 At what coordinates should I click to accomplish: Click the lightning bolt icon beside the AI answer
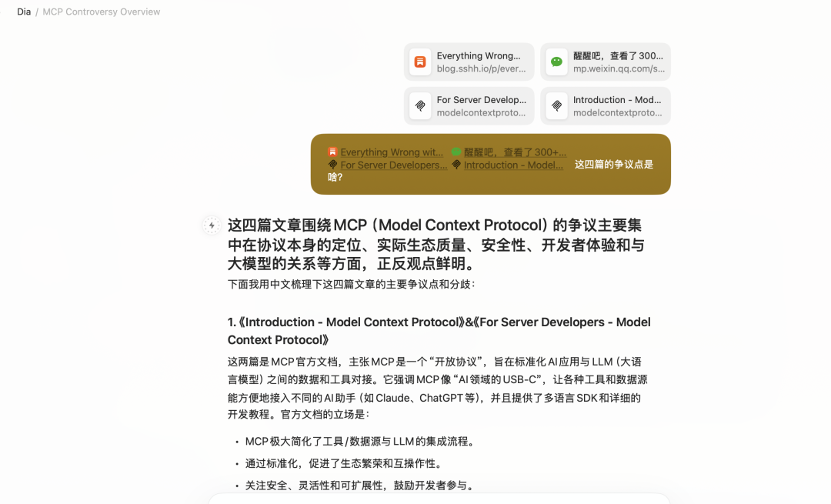pos(212,225)
